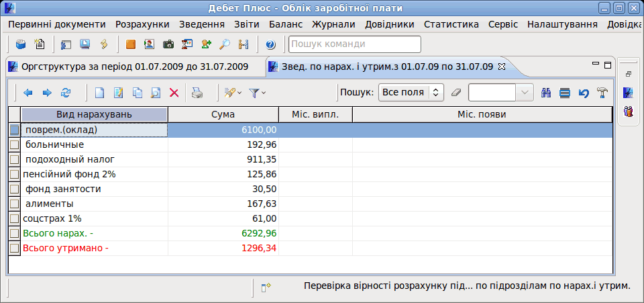Click the Міс. появи column header
The image size is (644, 303).
pyautogui.click(x=482, y=115)
